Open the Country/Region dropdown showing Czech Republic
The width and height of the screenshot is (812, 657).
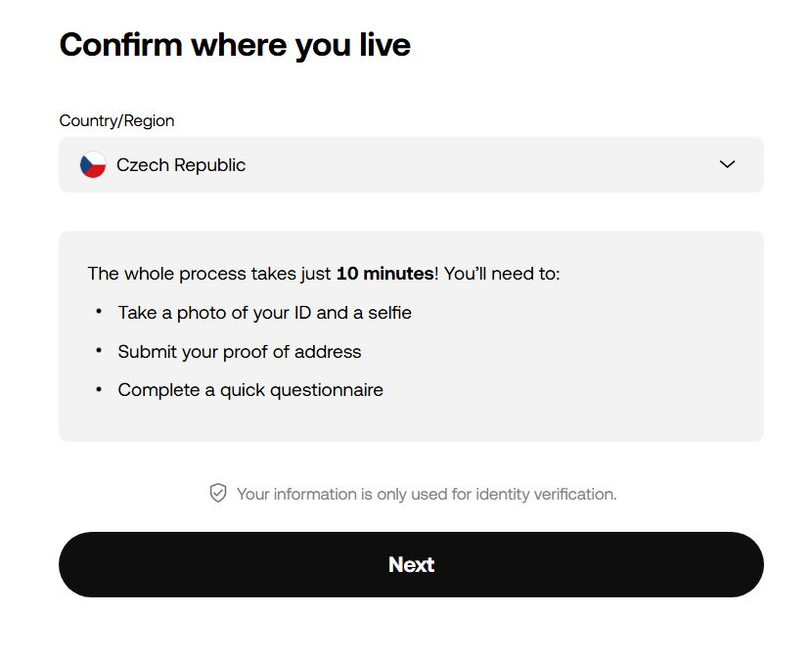point(411,164)
